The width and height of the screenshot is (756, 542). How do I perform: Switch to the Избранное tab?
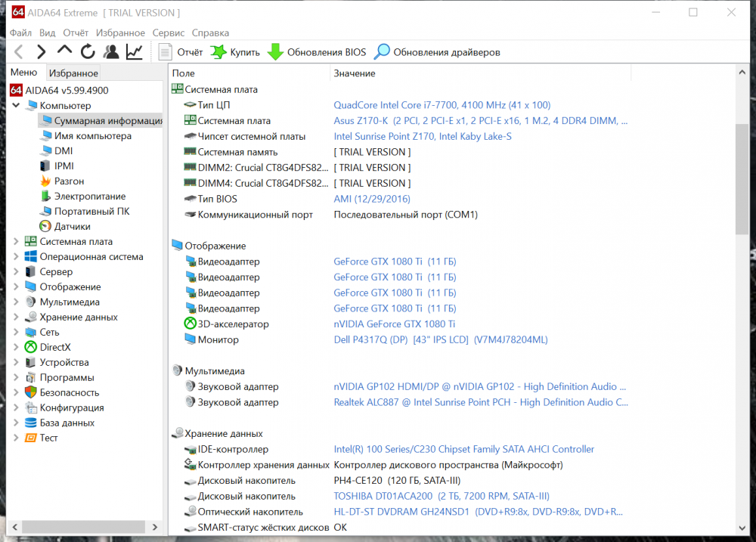pyautogui.click(x=73, y=73)
